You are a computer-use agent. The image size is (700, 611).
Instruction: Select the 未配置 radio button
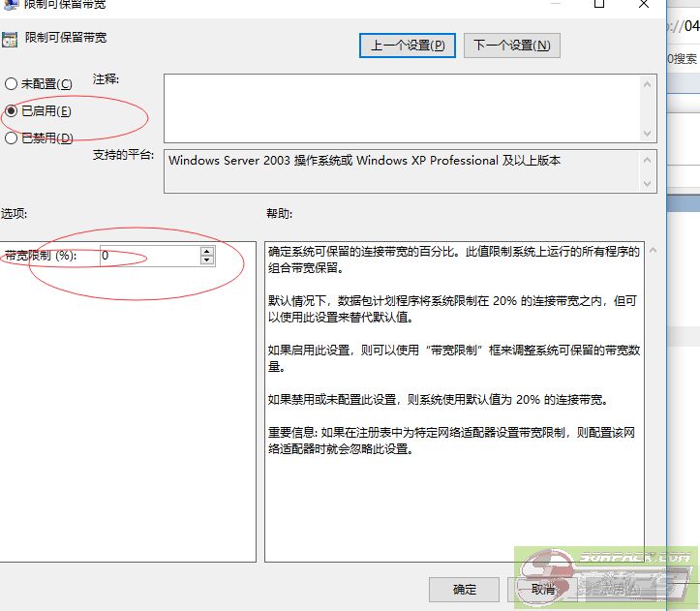(x=12, y=84)
